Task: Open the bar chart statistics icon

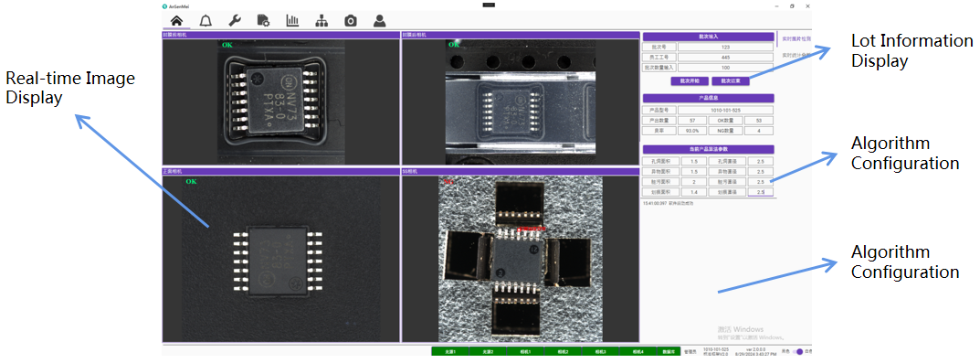Action: (292, 21)
